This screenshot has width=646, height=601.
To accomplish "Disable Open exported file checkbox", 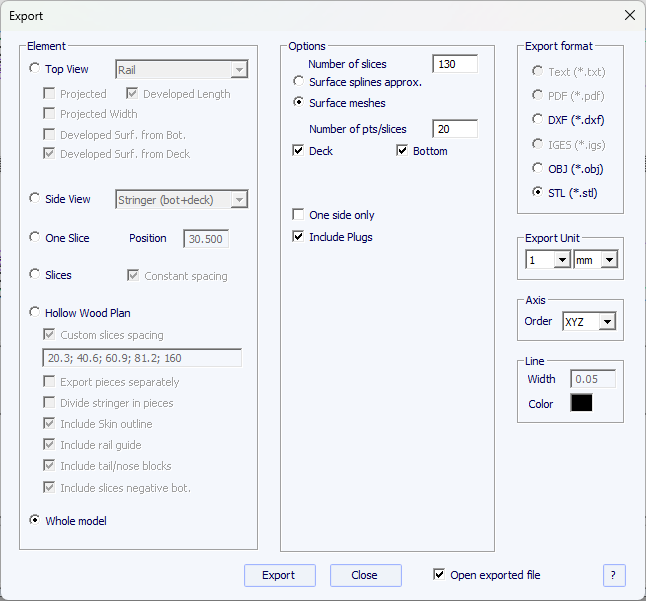I will click(439, 575).
